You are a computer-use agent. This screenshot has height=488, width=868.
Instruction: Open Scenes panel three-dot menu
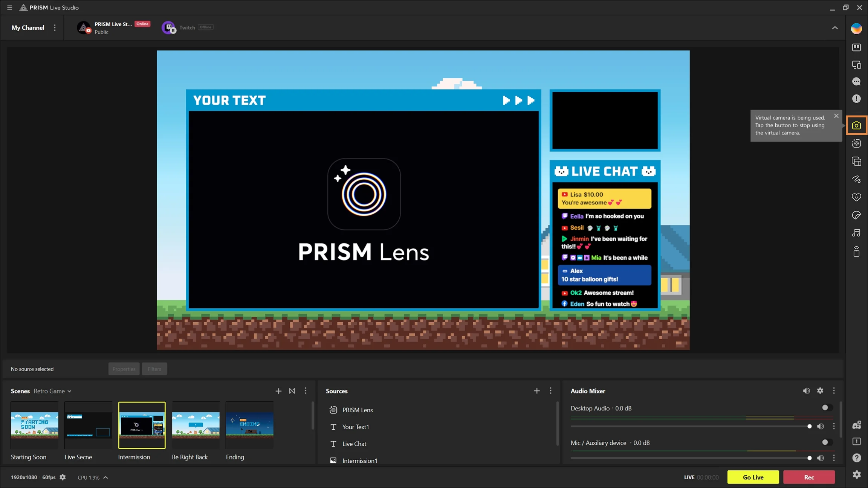(306, 391)
